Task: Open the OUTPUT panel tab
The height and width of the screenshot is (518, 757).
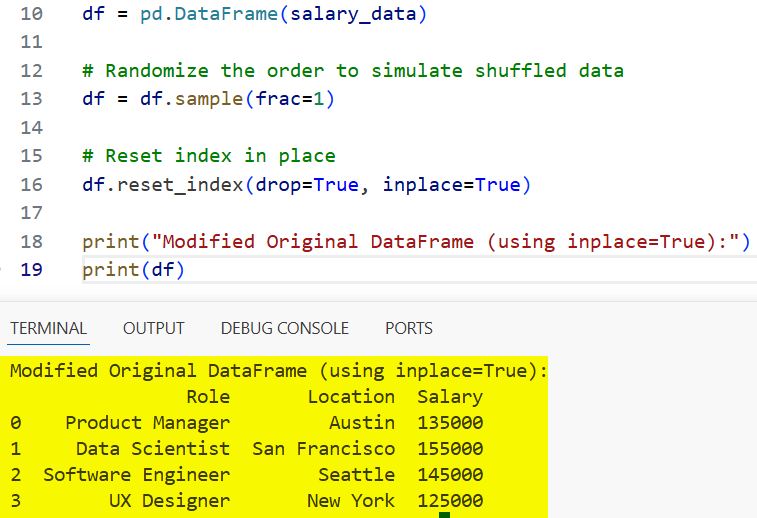Action: pyautogui.click(x=154, y=328)
